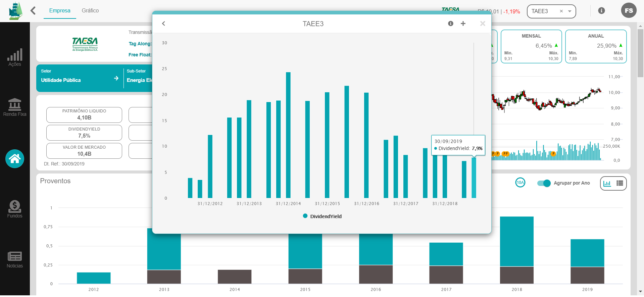Viewport: 644px width, 297px height.
Task: Select the 10A period circle button
Action: click(520, 183)
